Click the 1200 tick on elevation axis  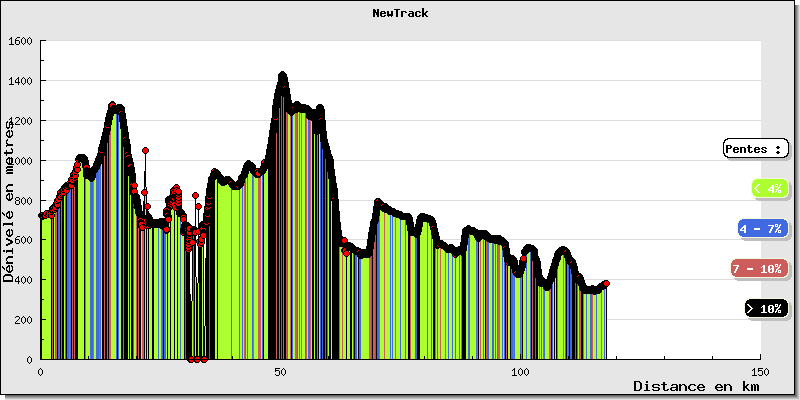coord(20,121)
